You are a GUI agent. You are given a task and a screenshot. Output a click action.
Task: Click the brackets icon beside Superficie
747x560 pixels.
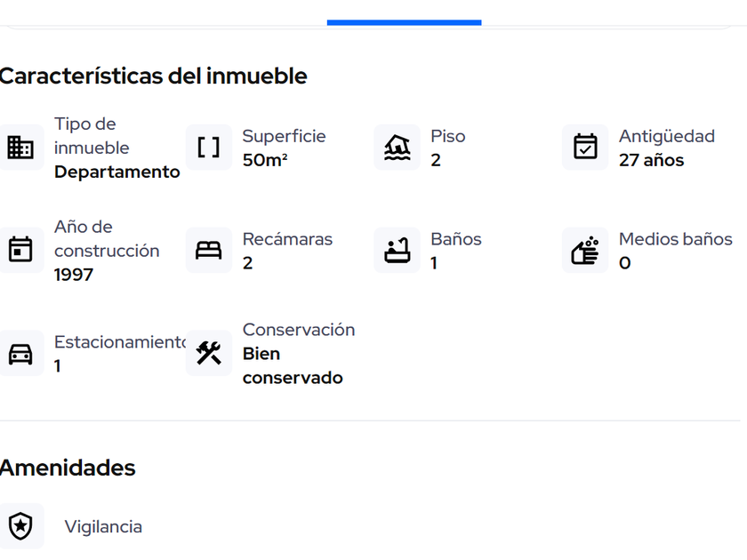click(209, 148)
